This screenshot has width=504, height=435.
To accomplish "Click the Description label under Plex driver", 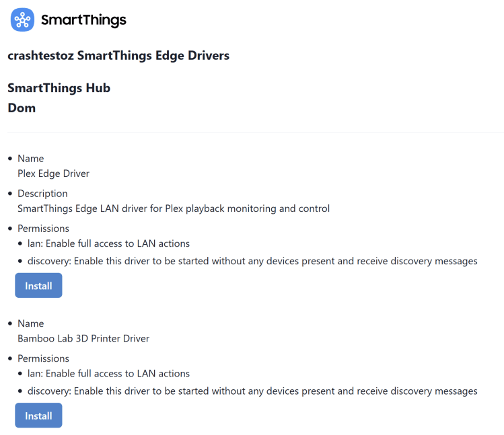I will pos(42,194).
